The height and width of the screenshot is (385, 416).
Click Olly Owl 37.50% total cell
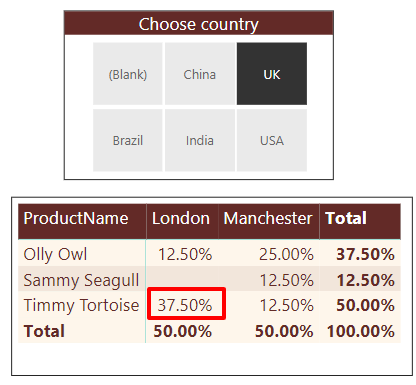[365, 254]
